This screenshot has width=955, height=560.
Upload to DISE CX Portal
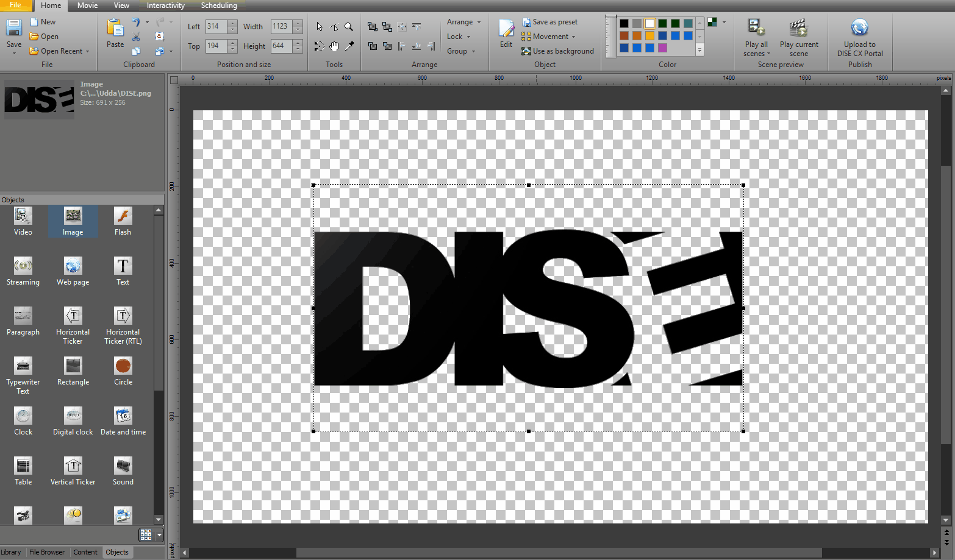tap(860, 37)
